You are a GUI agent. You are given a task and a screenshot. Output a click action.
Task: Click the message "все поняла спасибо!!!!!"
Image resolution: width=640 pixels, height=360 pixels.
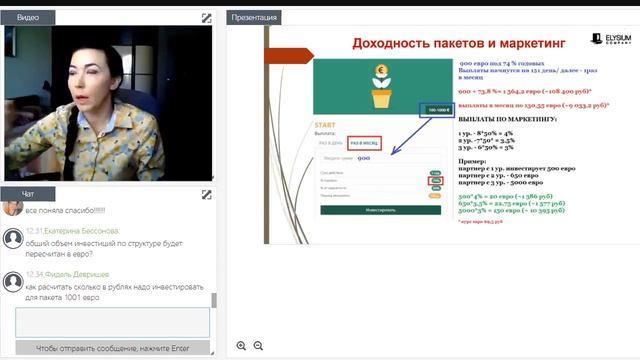tap(65, 211)
